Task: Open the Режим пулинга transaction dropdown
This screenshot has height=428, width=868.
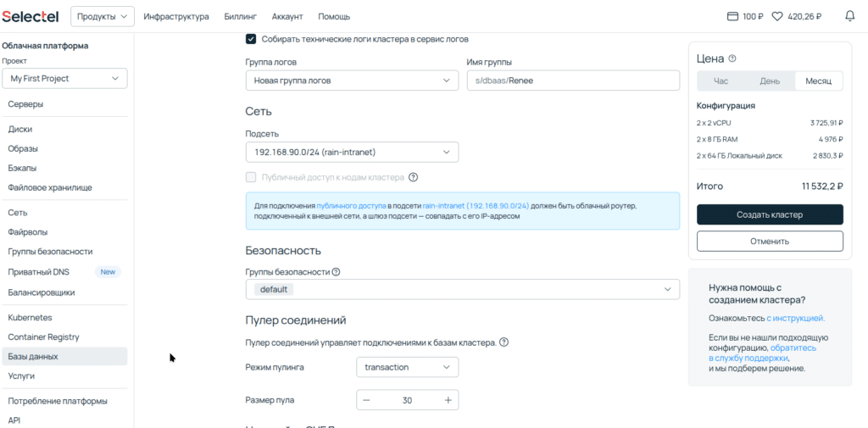Action: tap(407, 367)
